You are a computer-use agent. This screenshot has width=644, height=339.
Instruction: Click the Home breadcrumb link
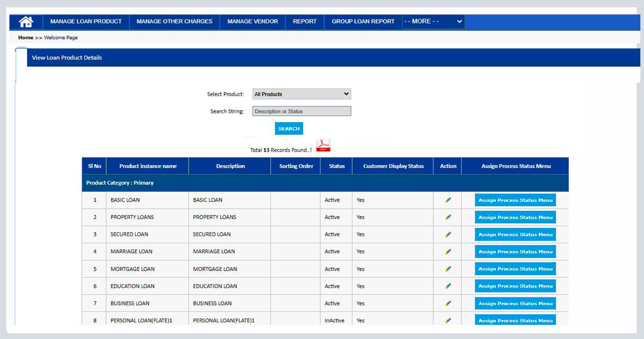pyautogui.click(x=24, y=37)
